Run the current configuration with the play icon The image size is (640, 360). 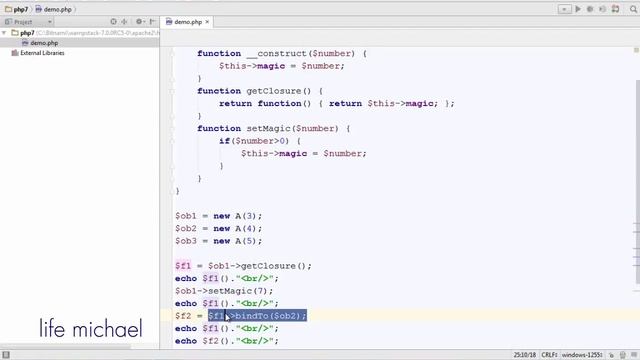(x=578, y=9)
